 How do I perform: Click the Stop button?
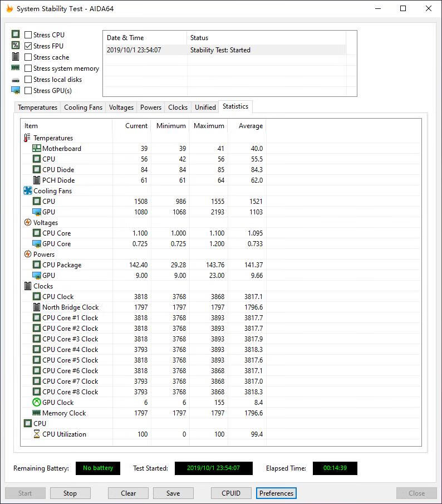[70, 493]
